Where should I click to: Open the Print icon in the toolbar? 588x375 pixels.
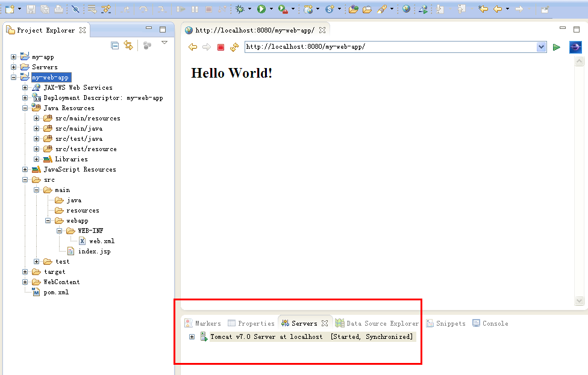click(57, 9)
